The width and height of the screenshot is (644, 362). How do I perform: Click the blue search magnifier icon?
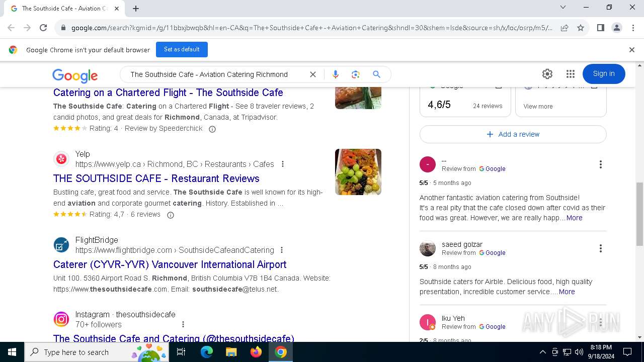[376, 74]
